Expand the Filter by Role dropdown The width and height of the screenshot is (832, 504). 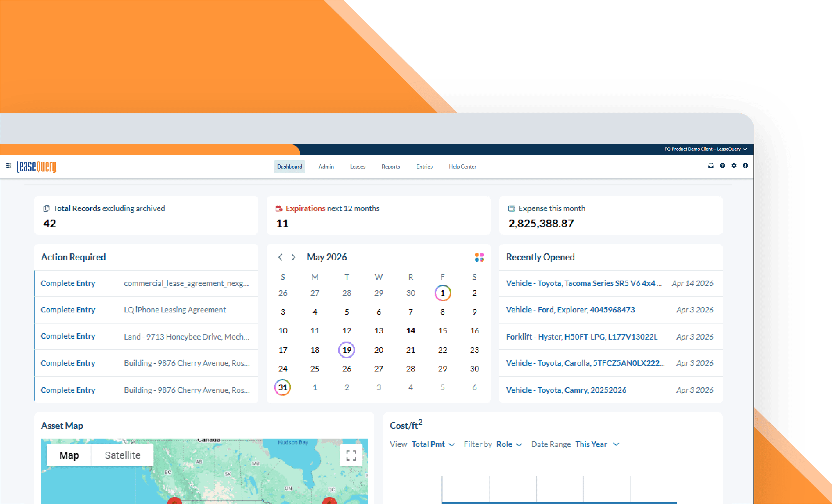click(x=509, y=444)
